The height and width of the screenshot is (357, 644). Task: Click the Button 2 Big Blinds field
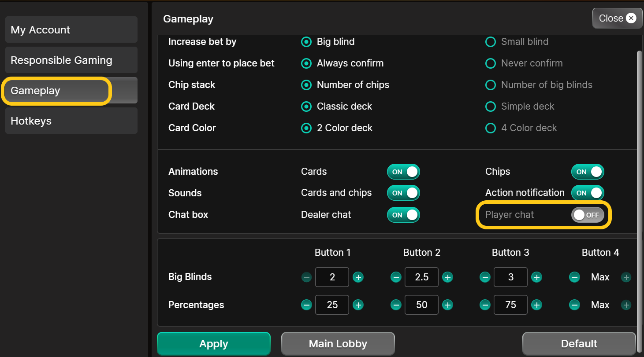pos(421,277)
